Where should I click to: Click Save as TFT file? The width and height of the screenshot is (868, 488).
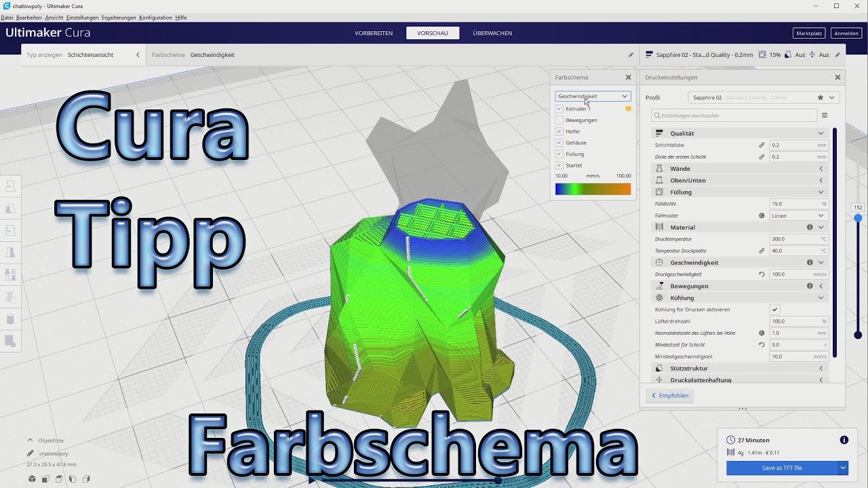(782, 468)
